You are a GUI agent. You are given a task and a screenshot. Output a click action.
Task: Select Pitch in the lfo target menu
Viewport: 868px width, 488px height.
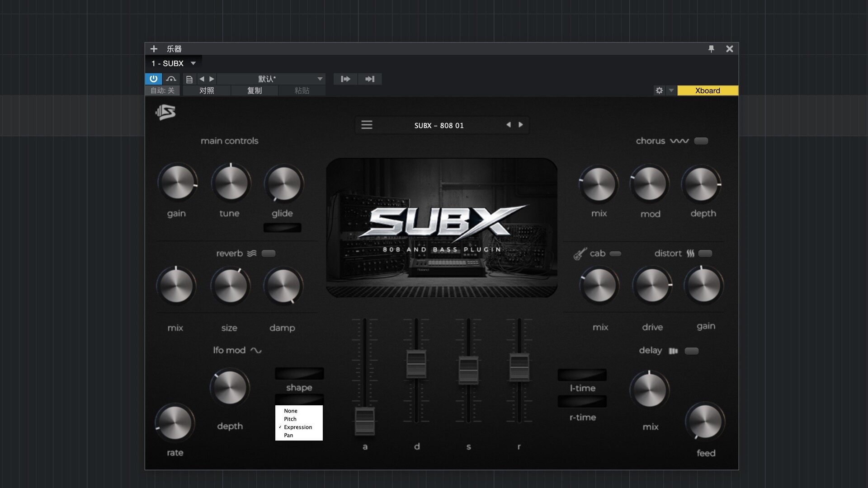[x=290, y=419]
